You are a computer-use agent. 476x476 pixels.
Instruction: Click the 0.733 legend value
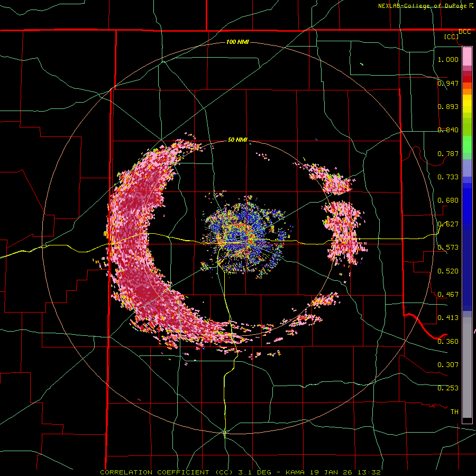tap(448, 177)
